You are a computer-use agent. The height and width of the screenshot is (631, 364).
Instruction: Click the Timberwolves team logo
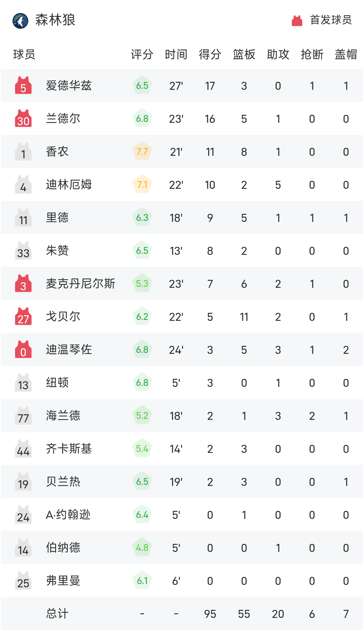click(x=20, y=21)
